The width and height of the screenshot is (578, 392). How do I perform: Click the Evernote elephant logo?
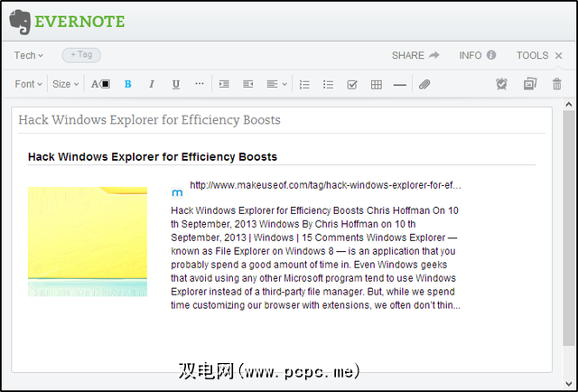point(20,22)
